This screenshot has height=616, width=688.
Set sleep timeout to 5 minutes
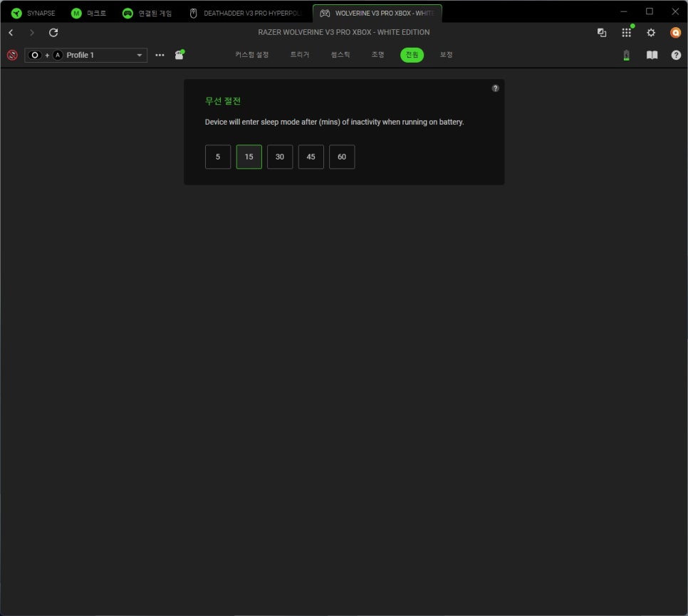[x=218, y=157]
